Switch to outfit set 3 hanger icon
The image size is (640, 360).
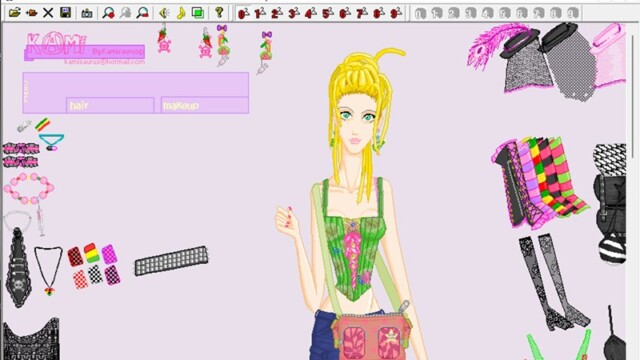pyautogui.click(x=293, y=13)
